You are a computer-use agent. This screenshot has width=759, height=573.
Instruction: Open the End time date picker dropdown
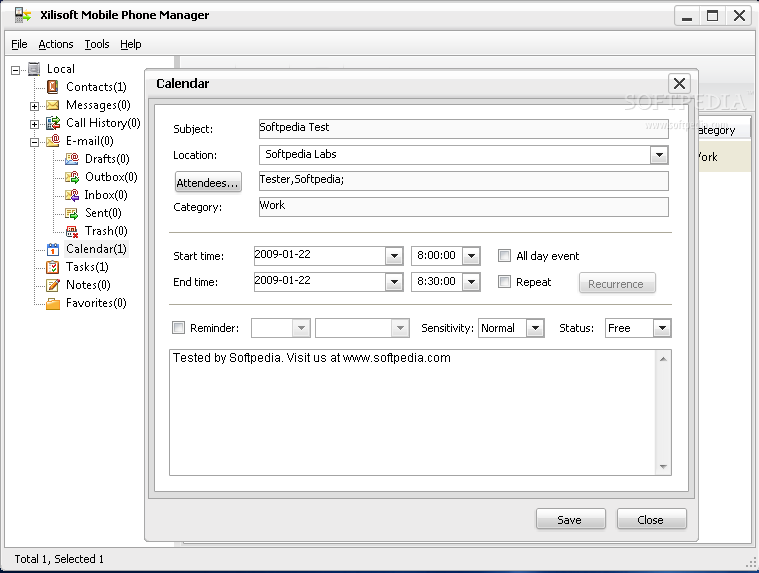[394, 282]
